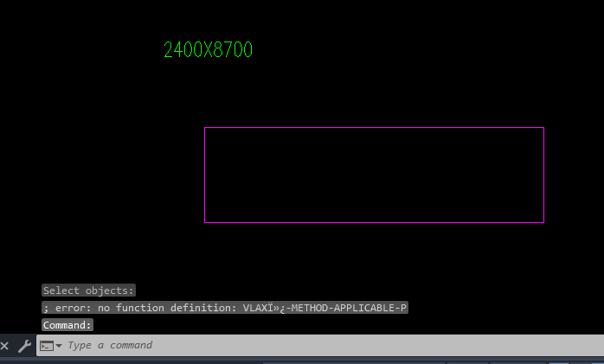The image size is (604, 364).
Task: Click the rectangle's top-right corner vertex
Action: tap(543, 128)
